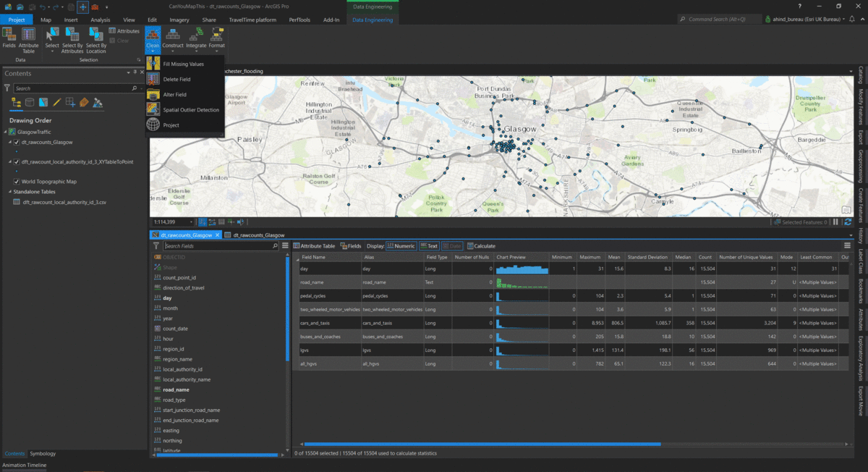The image size is (868, 472).
Task: Expand the Integrate dropdown gallery
Action: [196, 39]
